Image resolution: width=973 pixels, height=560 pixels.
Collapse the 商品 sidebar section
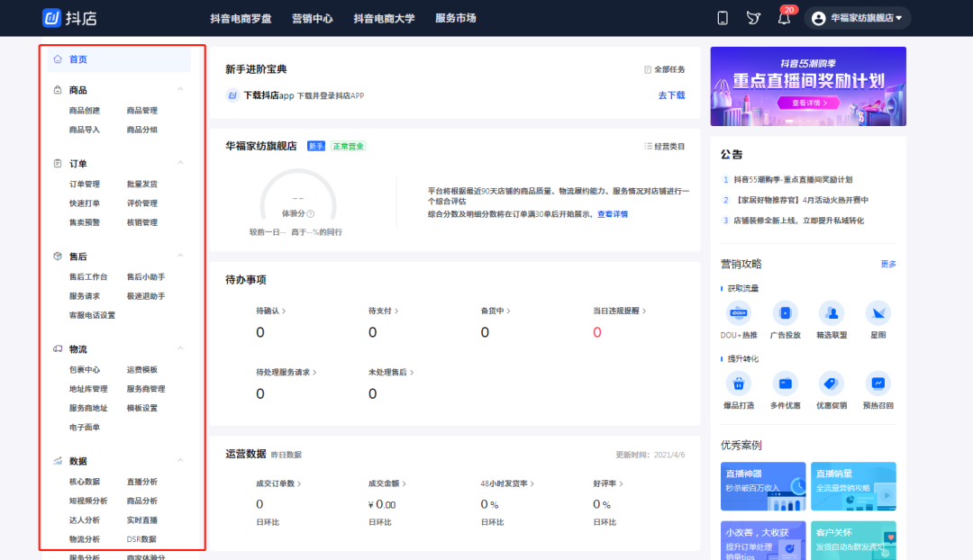[180, 89]
